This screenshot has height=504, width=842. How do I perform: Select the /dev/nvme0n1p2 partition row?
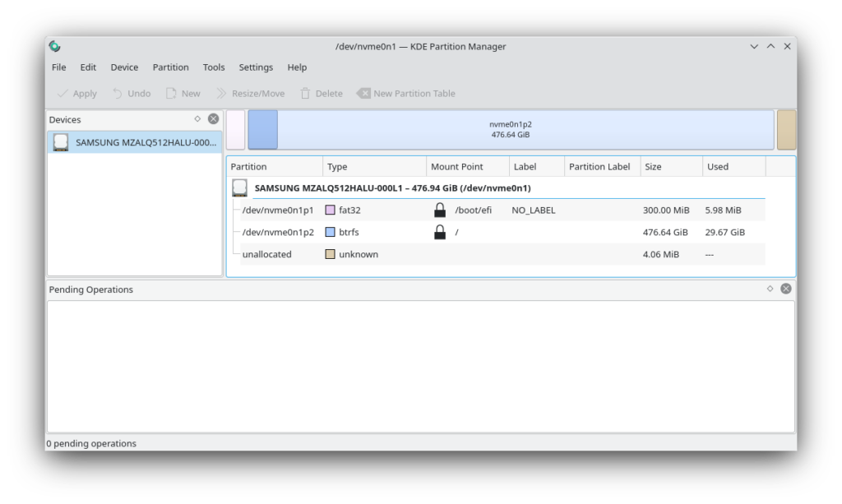pyautogui.click(x=502, y=233)
